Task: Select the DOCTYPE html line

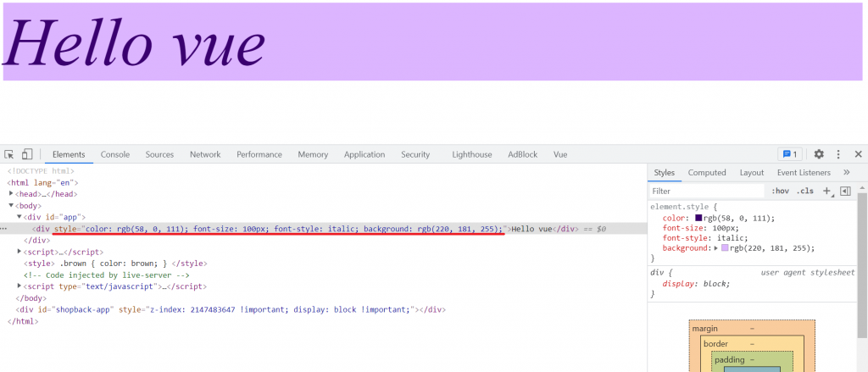Action: point(41,171)
